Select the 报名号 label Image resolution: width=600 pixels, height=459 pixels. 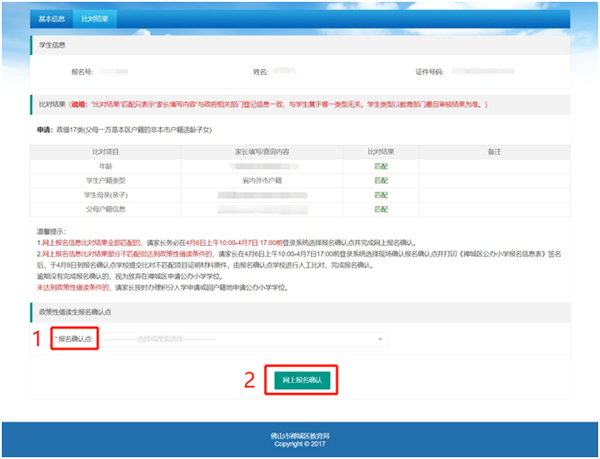(82, 72)
